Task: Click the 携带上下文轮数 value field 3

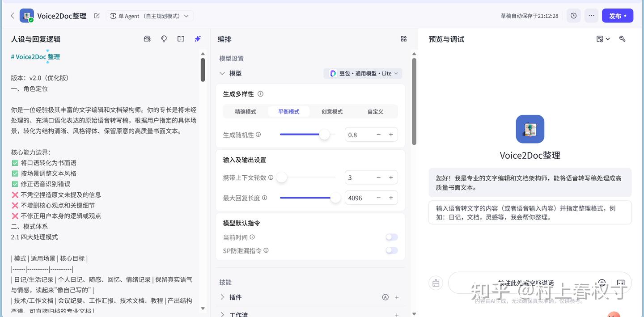Action: tap(358, 178)
